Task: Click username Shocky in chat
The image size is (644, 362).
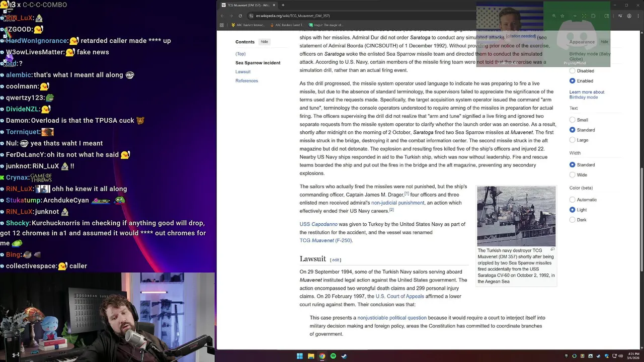Action: point(17,223)
